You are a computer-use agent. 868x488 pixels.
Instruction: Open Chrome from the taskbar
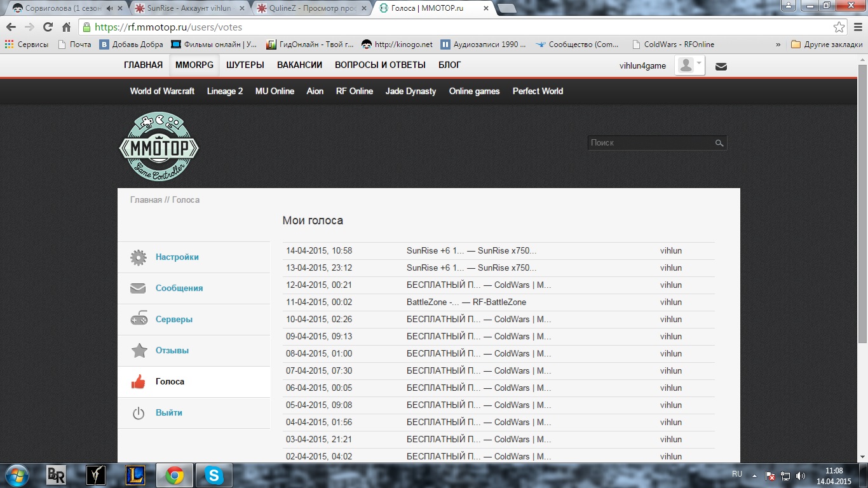(175, 475)
